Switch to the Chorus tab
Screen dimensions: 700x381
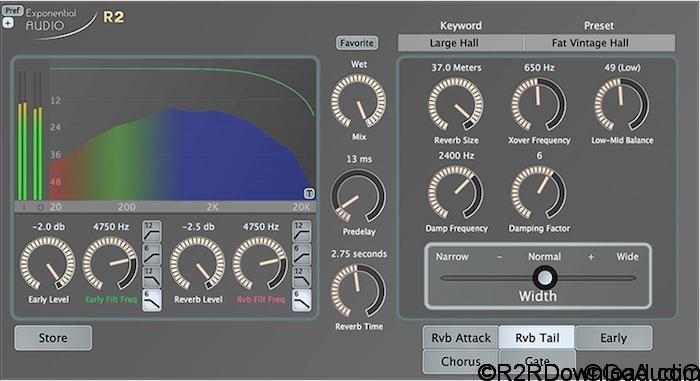click(x=461, y=361)
